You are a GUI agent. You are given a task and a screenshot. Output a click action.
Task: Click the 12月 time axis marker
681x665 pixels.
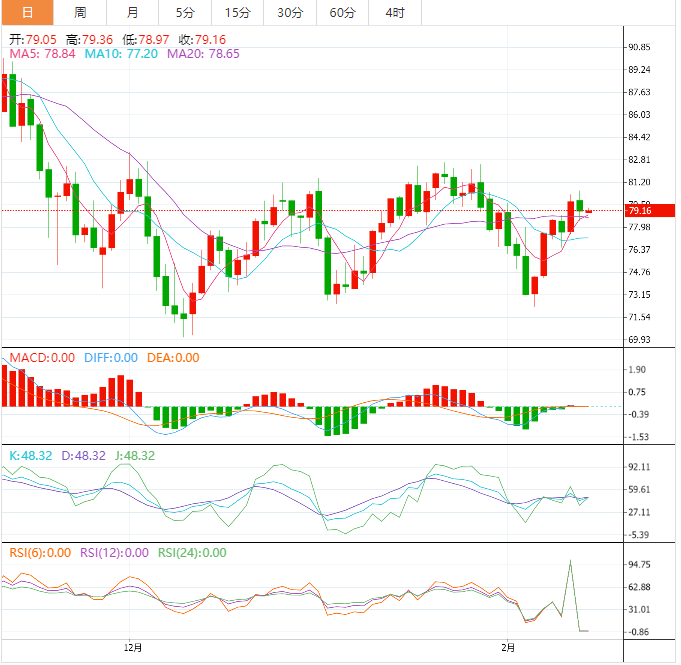coord(131,647)
